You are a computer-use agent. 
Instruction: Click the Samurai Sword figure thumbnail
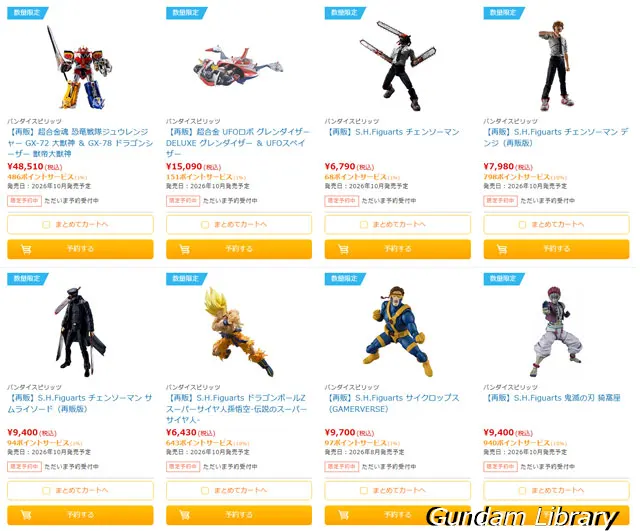coord(80,331)
